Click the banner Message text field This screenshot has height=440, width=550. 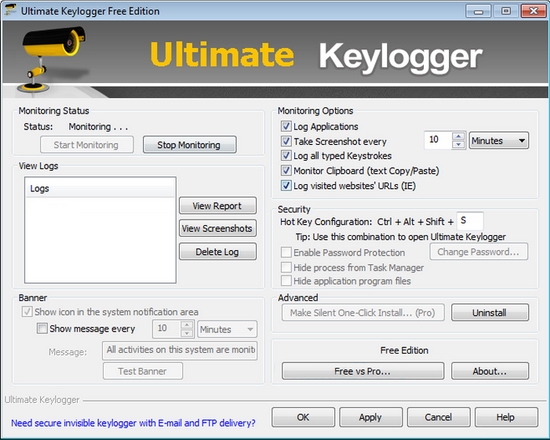click(x=180, y=351)
